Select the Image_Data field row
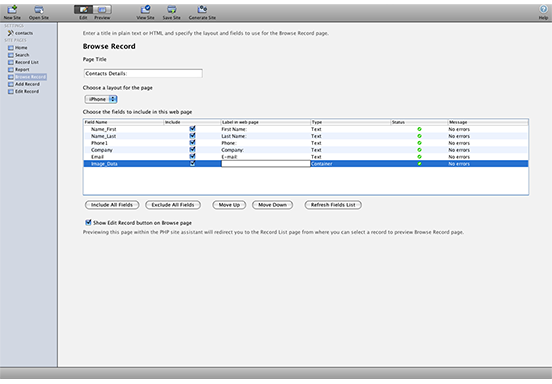The height and width of the screenshot is (384, 552). (x=306, y=164)
